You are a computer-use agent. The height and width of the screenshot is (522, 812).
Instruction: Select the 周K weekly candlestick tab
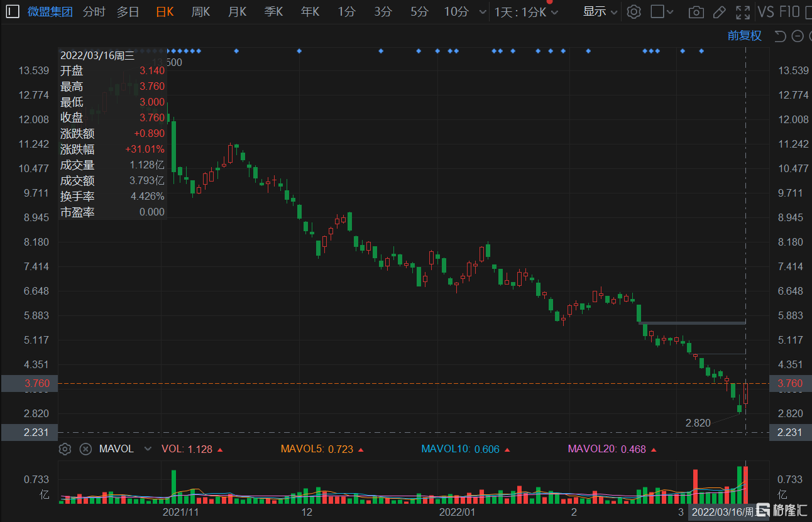click(201, 11)
